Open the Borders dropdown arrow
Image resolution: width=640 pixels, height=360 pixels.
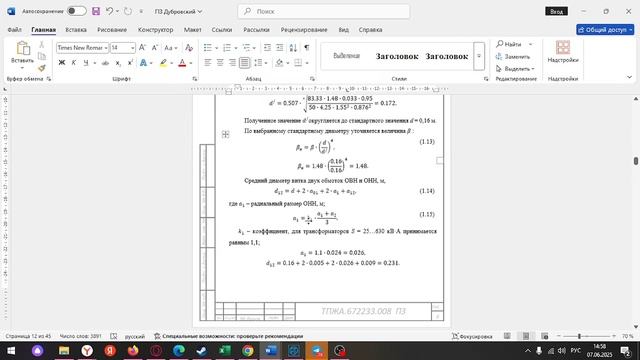click(307, 63)
